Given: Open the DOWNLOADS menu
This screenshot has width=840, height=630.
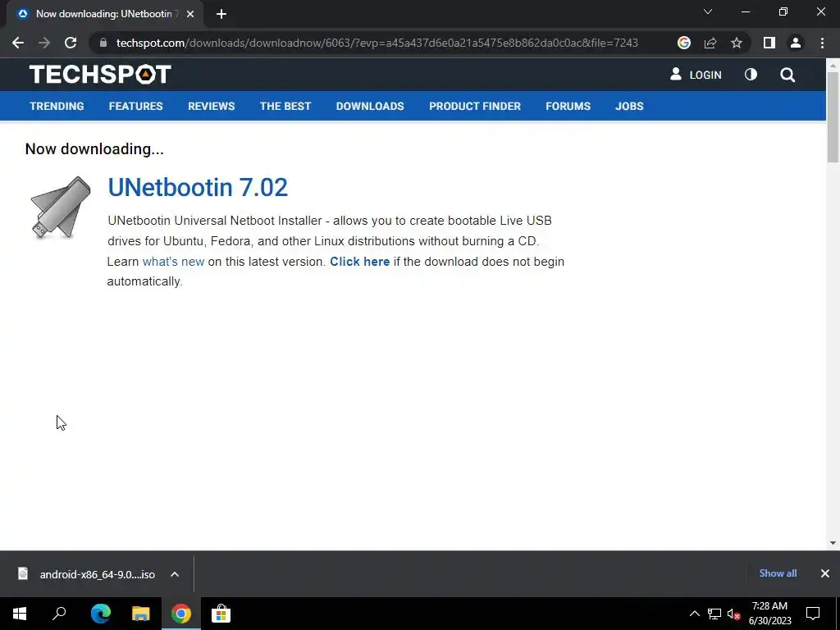Looking at the screenshot, I should (370, 106).
